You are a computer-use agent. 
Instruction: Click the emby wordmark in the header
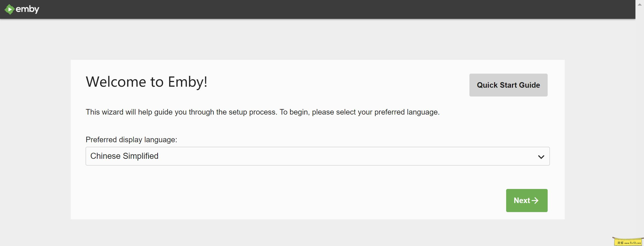click(x=27, y=9)
